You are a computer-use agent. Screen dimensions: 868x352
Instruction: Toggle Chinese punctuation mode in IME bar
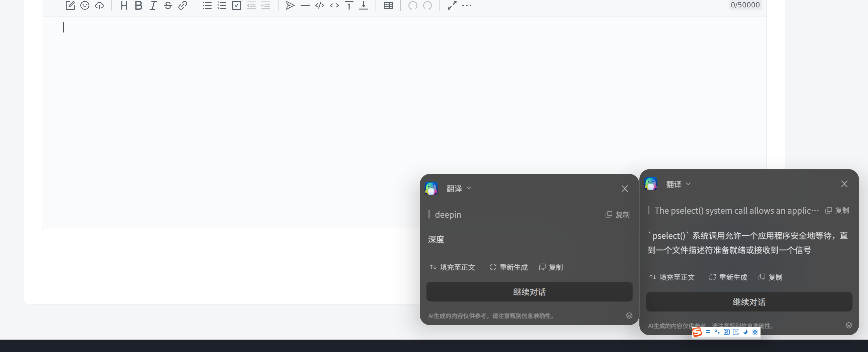pyautogui.click(x=717, y=332)
